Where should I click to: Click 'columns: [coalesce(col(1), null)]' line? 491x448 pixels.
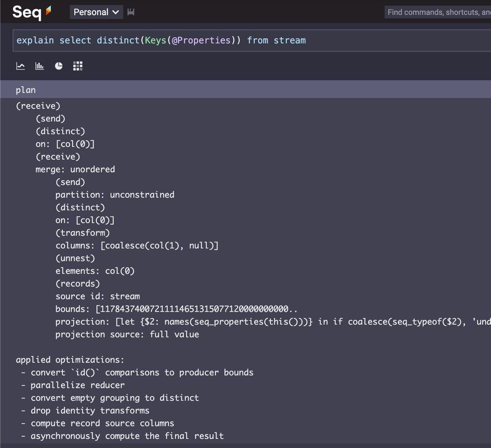(137, 245)
